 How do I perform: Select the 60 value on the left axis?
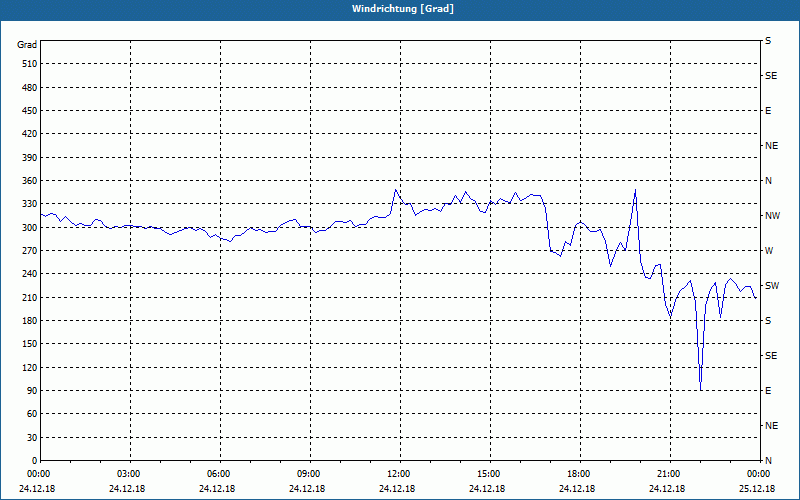[32, 414]
